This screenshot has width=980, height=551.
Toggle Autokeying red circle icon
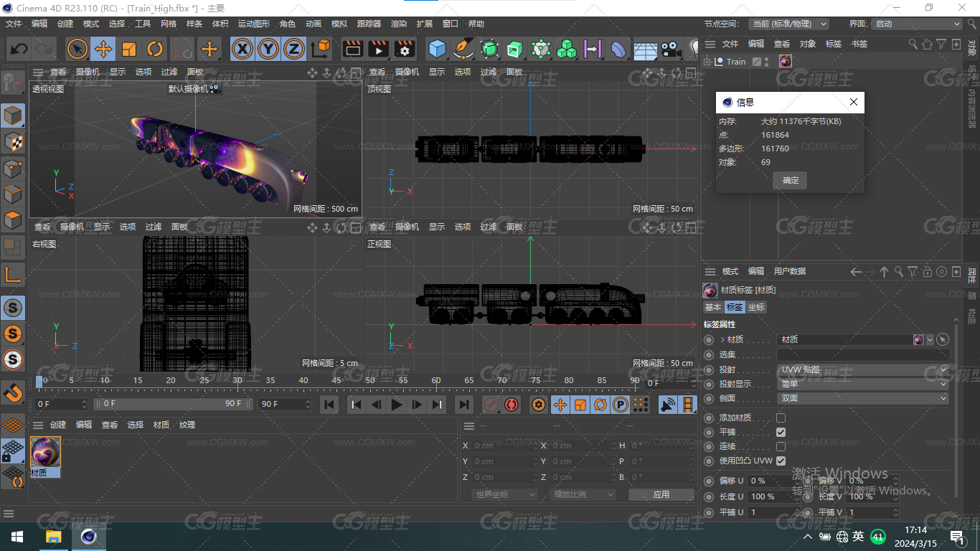512,405
